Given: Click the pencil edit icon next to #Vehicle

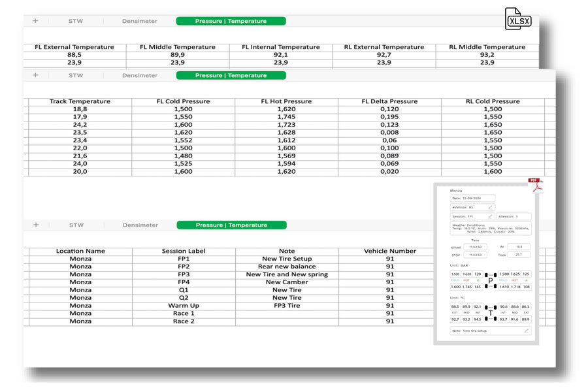Looking at the screenshot, I should [x=489, y=207].
